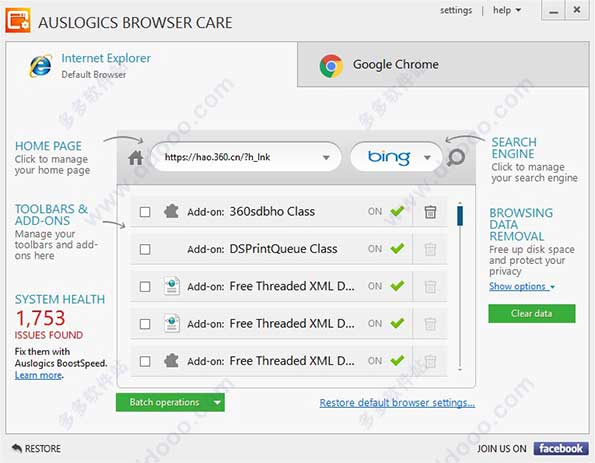Click the 1,753 issues found count

pyautogui.click(x=40, y=318)
